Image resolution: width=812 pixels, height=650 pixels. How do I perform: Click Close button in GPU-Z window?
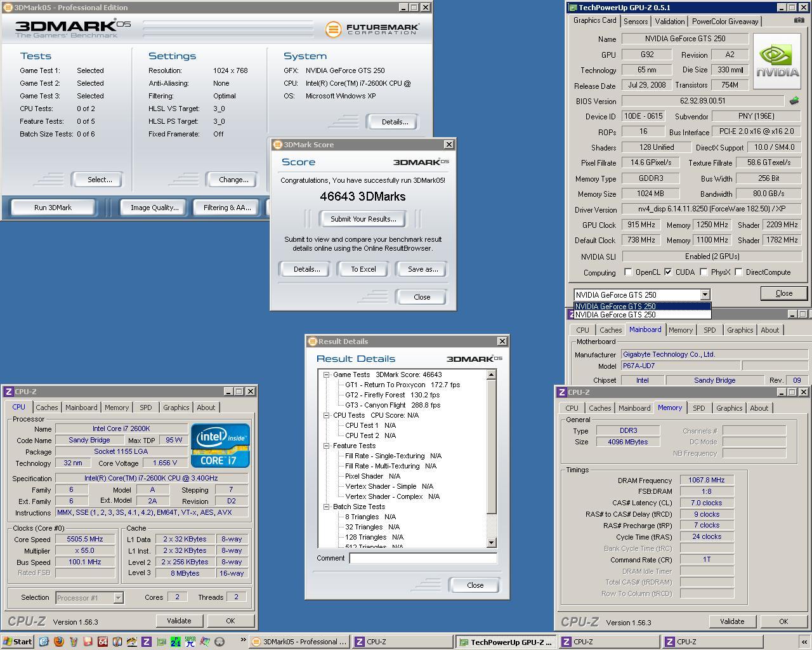784,293
